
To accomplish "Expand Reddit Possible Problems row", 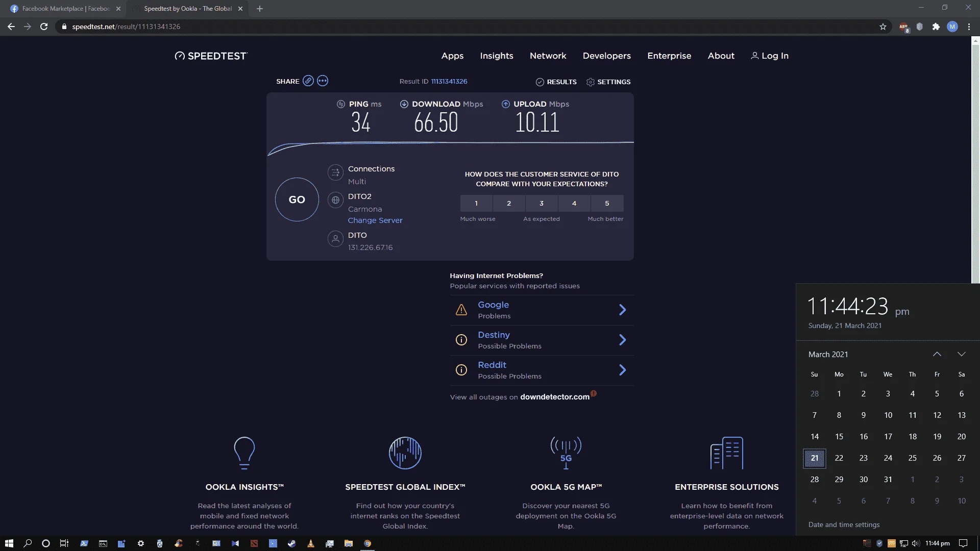I will tap(542, 370).
